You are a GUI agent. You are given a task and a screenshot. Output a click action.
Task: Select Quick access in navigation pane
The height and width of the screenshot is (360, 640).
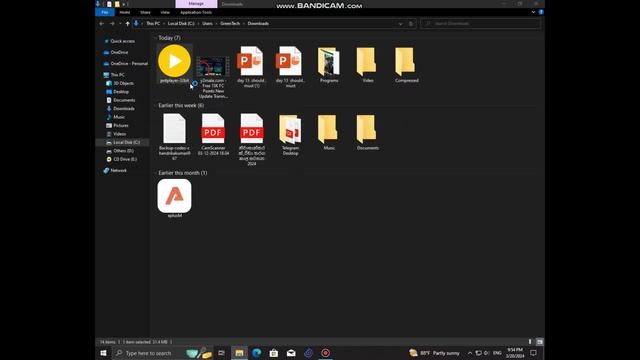(122, 41)
